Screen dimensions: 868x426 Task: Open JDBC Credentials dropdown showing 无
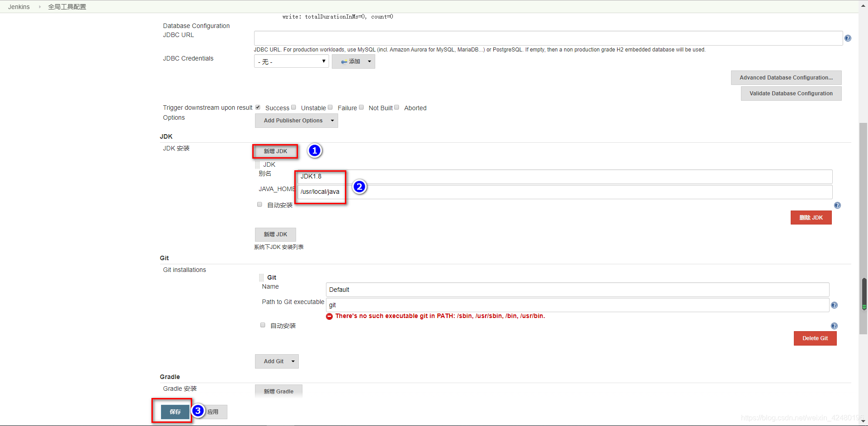tap(292, 61)
